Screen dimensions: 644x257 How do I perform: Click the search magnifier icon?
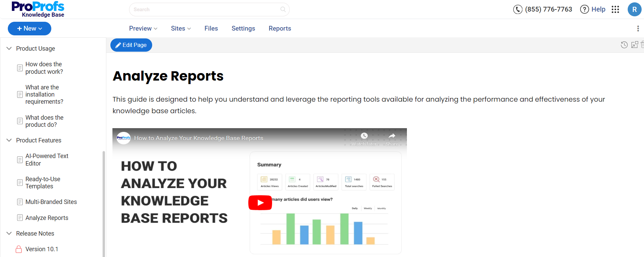click(283, 10)
